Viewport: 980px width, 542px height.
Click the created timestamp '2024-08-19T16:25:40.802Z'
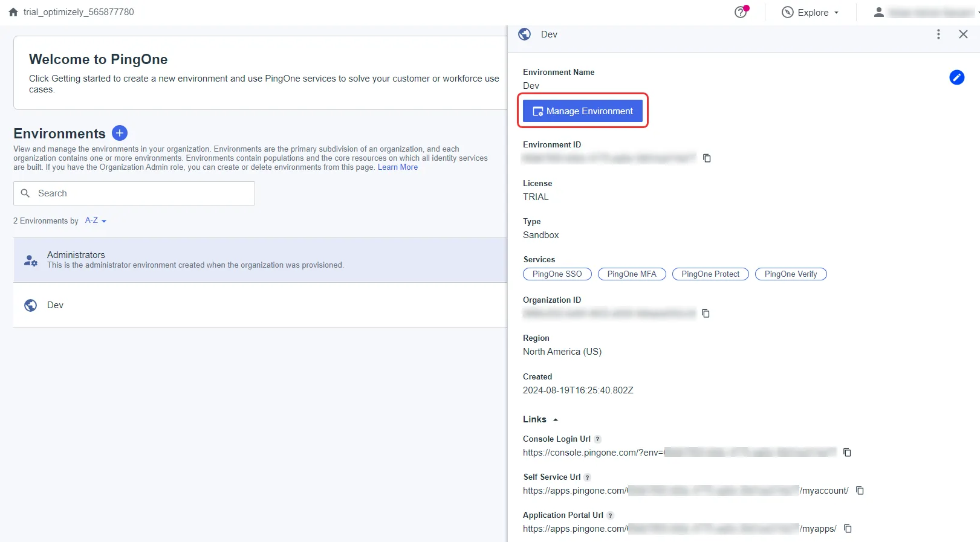pos(578,390)
